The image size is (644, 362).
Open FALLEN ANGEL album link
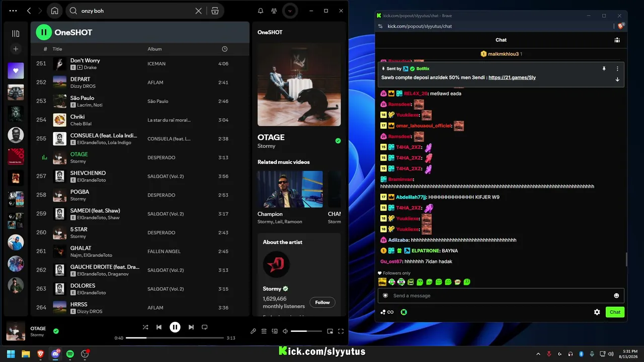click(164, 251)
